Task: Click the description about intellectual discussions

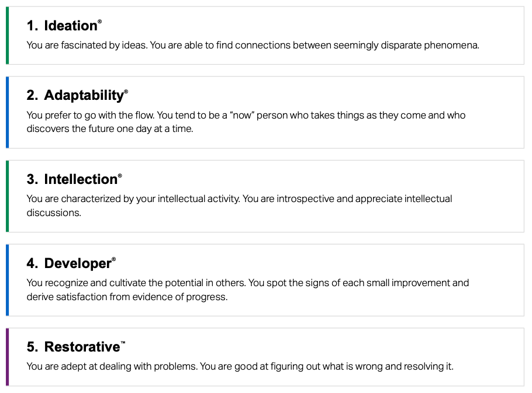Action: (x=239, y=206)
